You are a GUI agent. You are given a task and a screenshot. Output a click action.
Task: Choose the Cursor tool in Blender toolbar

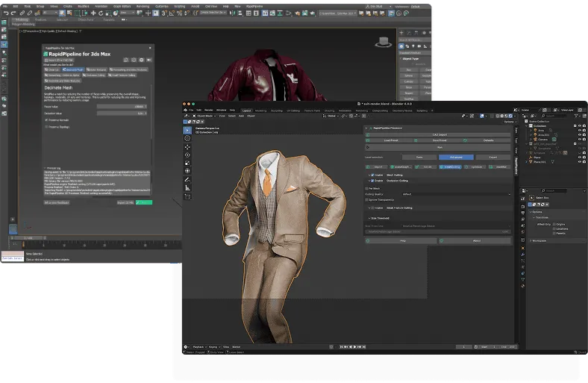(187, 138)
